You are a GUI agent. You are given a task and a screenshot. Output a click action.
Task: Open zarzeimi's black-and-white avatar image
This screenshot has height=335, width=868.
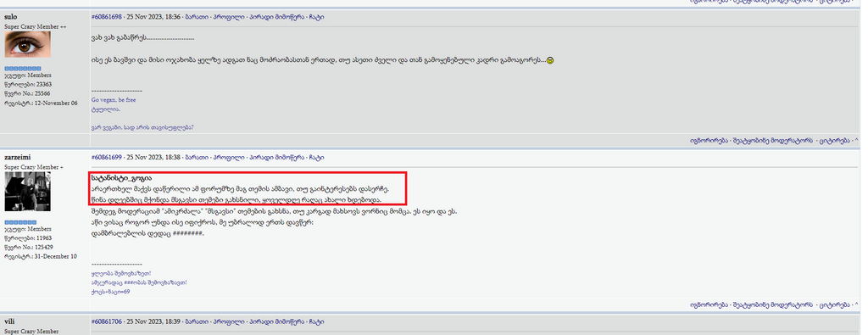tap(28, 191)
